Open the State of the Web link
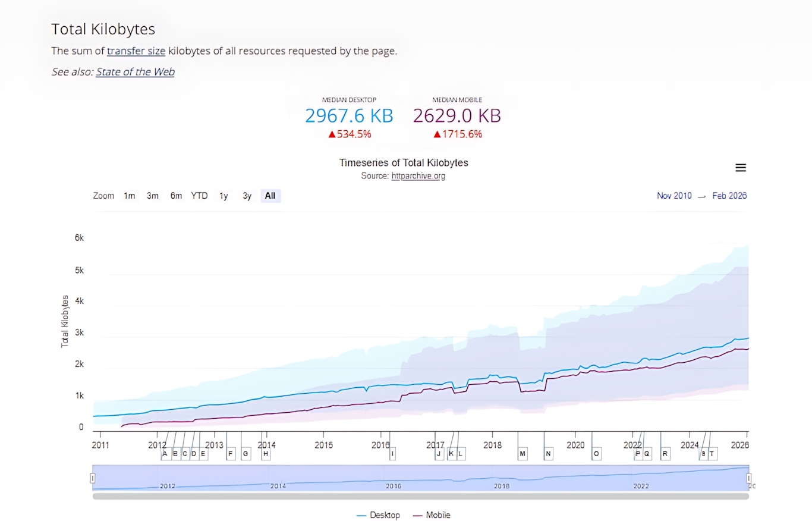This screenshot has width=812, height=521. tap(135, 72)
